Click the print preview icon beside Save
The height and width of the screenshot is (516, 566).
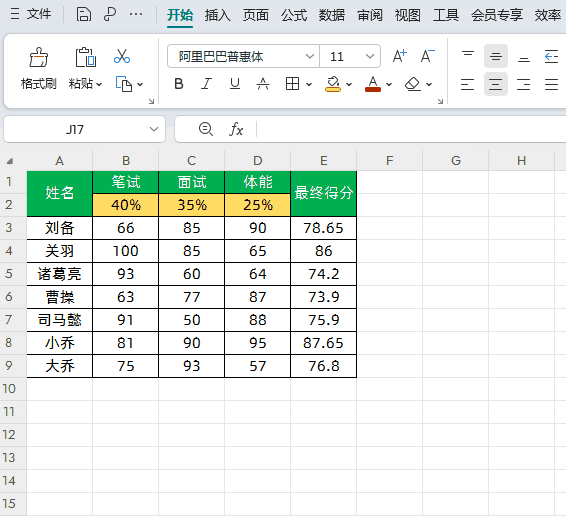[x=110, y=14]
